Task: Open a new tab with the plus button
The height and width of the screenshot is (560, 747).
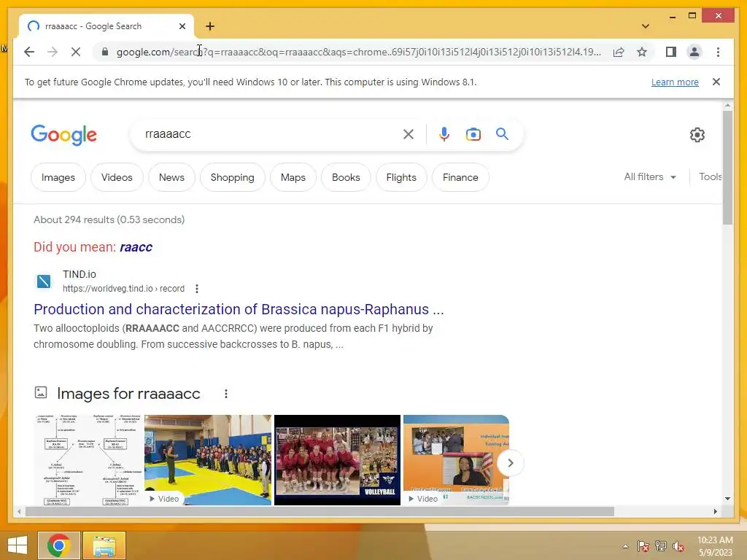Action: click(210, 26)
